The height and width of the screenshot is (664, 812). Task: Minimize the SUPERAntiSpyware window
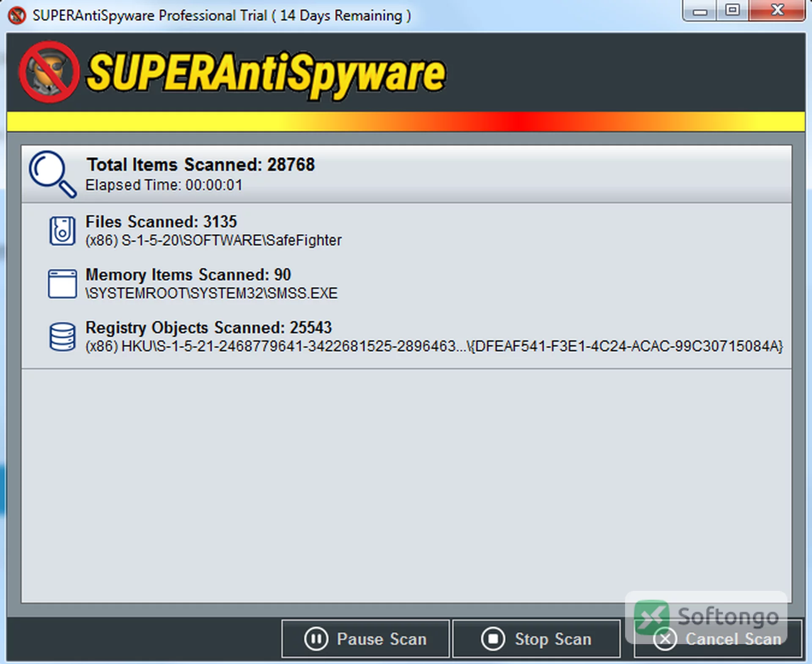pyautogui.click(x=700, y=11)
